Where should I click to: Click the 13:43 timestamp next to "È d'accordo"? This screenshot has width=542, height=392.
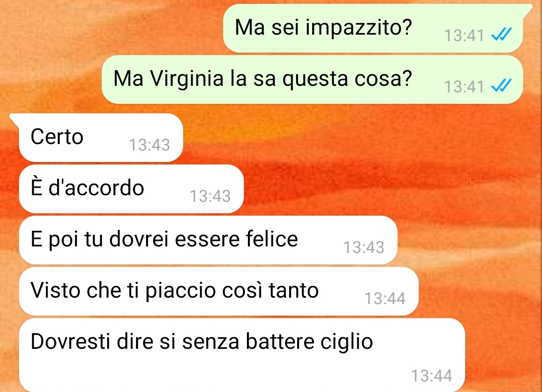[x=210, y=196]
